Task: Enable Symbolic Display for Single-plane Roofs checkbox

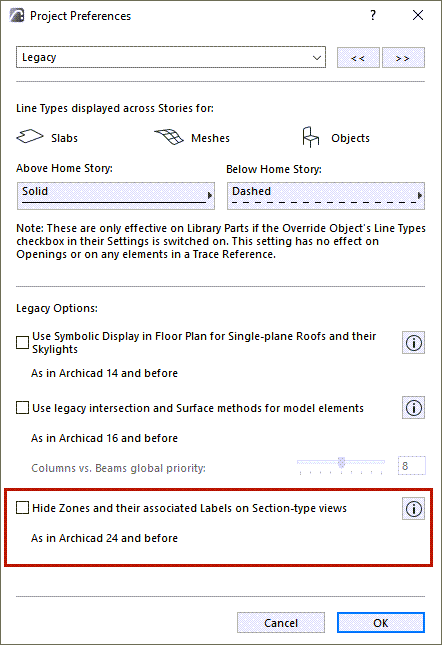Action: pos(22,342)
